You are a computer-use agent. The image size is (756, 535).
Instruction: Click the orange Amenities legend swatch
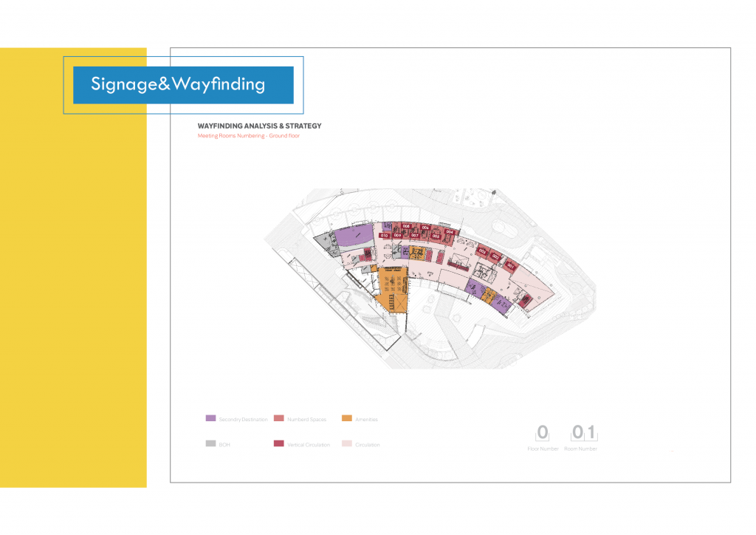346,418
